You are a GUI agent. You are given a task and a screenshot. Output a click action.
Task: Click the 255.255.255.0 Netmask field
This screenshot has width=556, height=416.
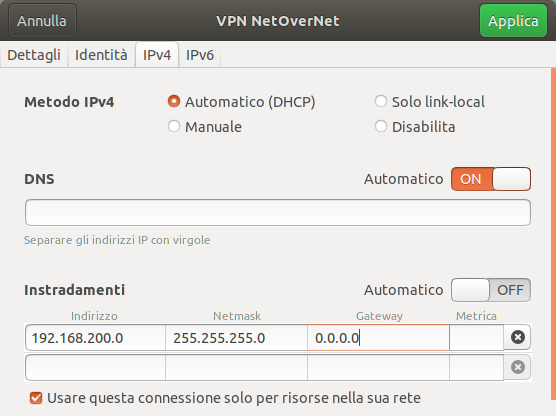(237, 337)
